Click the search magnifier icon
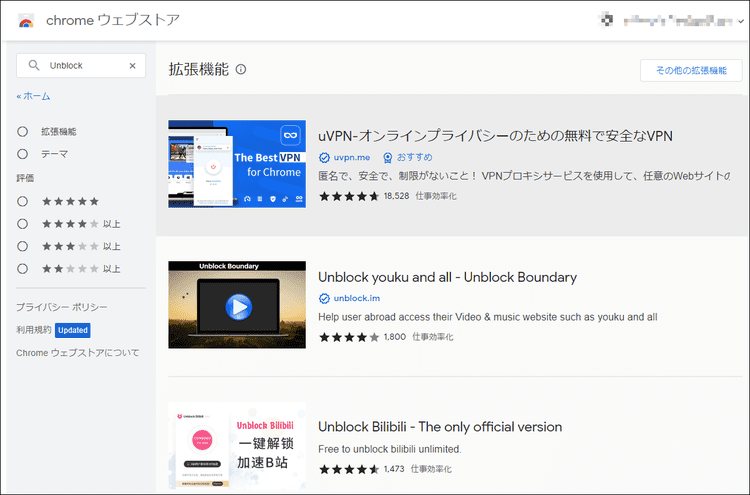This screenshot has width=750, height=495. (33, 65)
